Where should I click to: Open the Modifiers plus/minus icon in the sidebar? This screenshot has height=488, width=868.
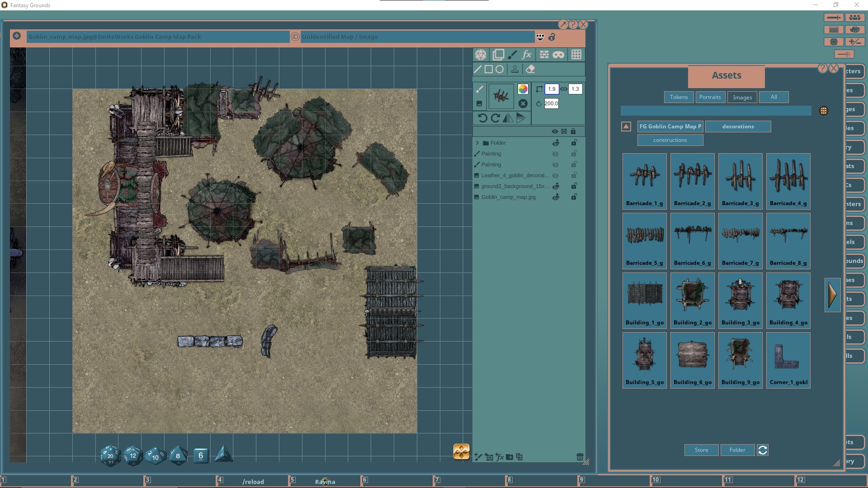tap(856, 41)
